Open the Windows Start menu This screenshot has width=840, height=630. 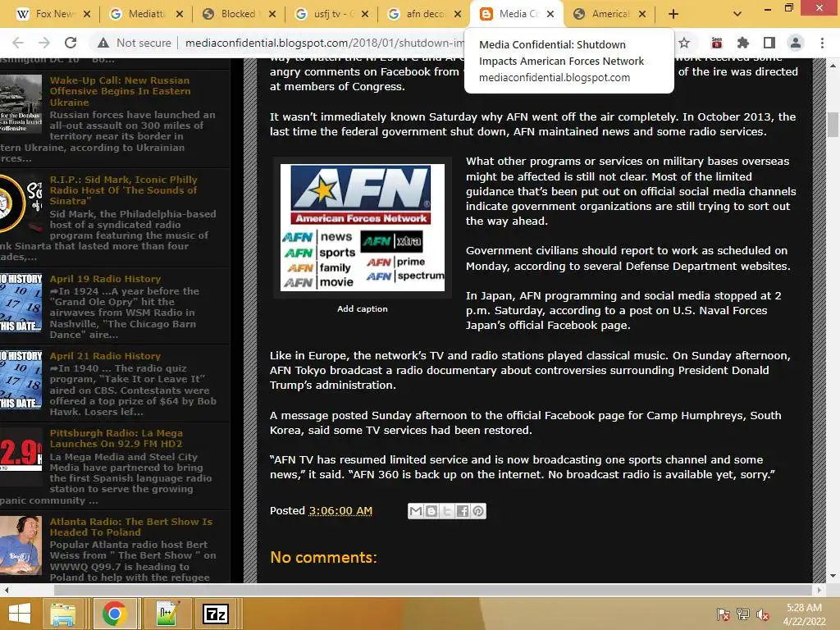[20, 614]
